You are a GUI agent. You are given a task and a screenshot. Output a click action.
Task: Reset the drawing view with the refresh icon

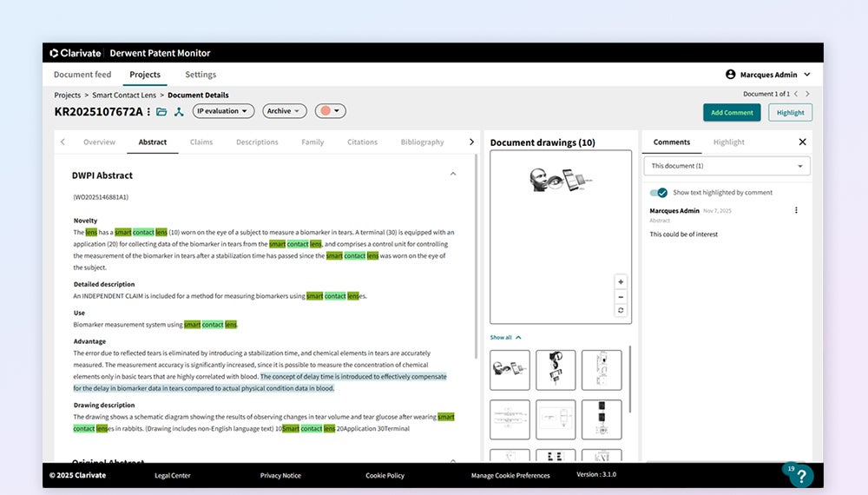[x=621, y=310]
